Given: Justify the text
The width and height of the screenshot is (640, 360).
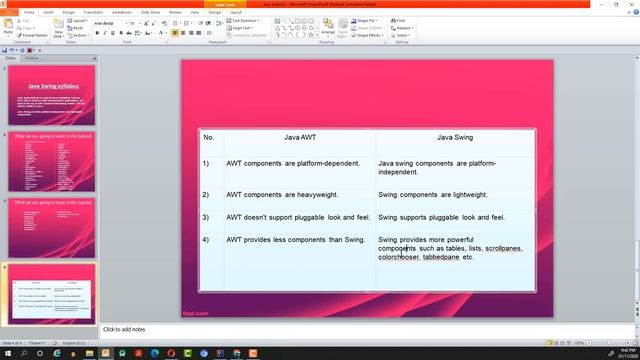Looking at the screenshot, I should point(199,33).
